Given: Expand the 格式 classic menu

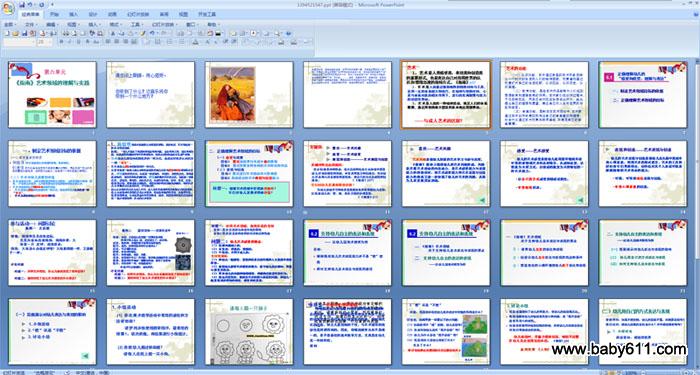Looking at the screenshot, I should (x=115, y=24).
